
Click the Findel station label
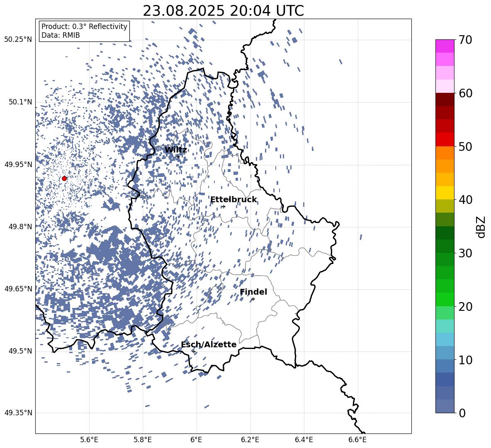click(253, 292)
